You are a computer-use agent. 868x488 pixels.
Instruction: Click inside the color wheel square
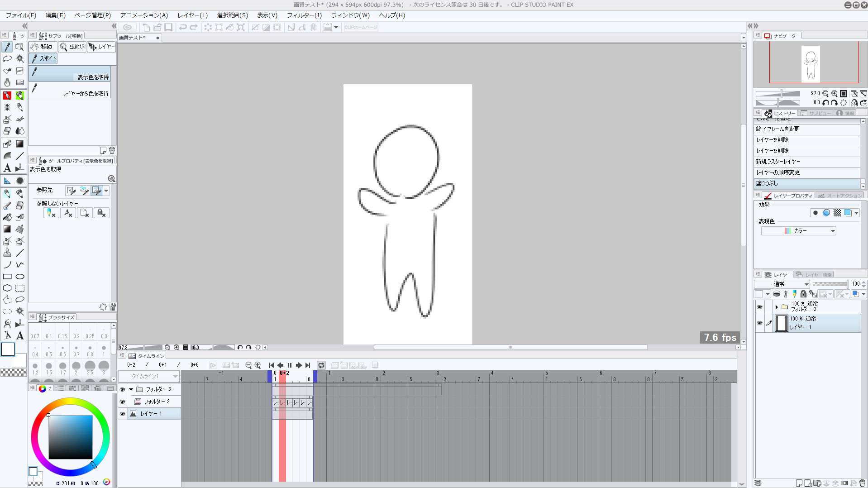(x=70, y=437)
